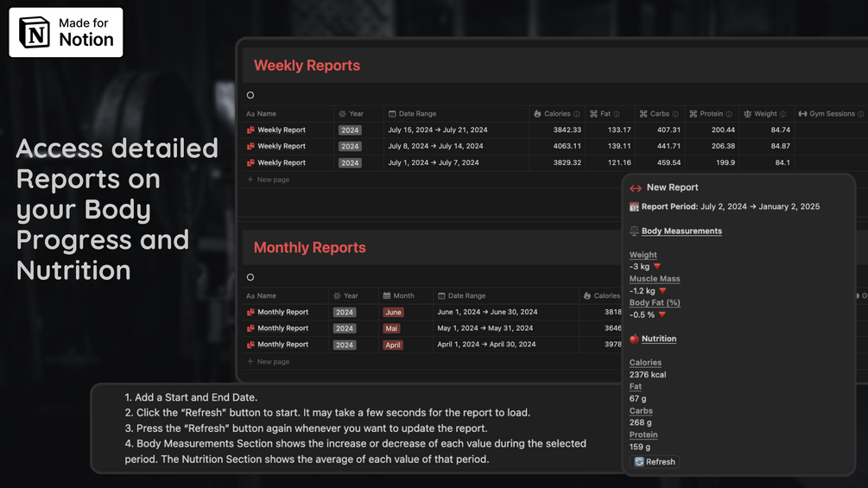868x488 pixels.
Task: Select the Mai month tag
Action: (x=391, y=328)
